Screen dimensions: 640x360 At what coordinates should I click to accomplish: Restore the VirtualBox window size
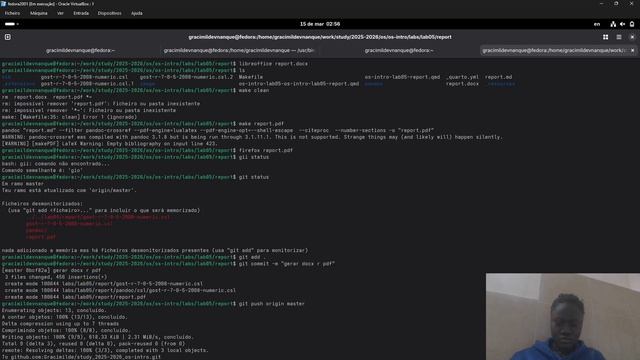point(616,4)
